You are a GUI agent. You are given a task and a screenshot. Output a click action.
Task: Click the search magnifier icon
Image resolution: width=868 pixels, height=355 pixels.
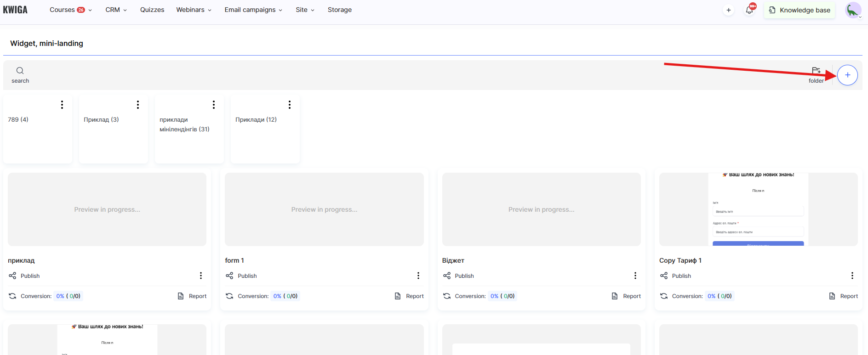[20, 71]
